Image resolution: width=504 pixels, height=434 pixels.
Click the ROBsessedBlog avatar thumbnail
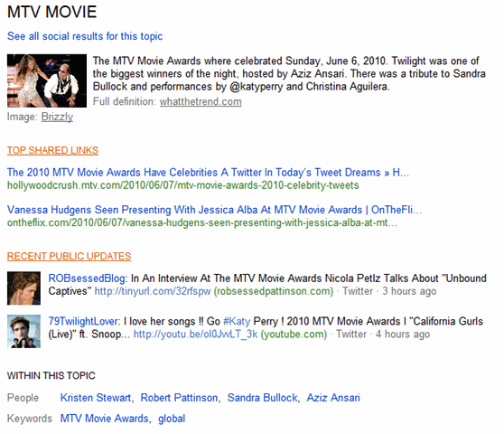[23, 288]
